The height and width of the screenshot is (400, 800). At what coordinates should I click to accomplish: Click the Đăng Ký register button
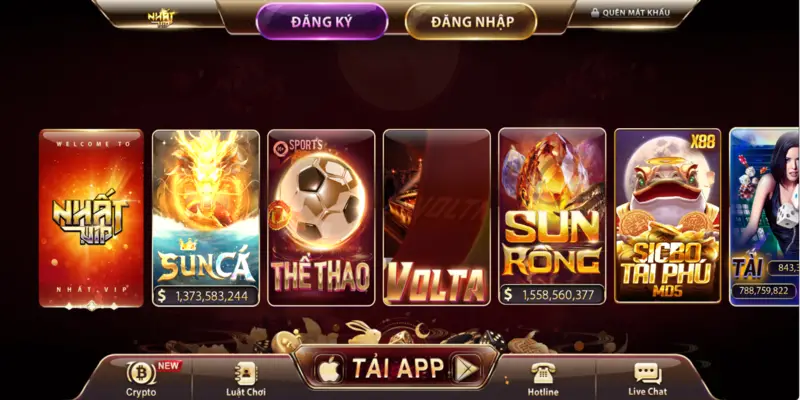coord(322,21)
